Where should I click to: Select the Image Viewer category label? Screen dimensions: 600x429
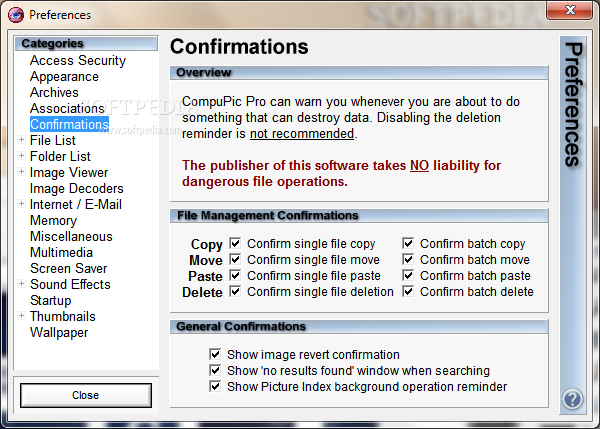[x=69, y=173]
